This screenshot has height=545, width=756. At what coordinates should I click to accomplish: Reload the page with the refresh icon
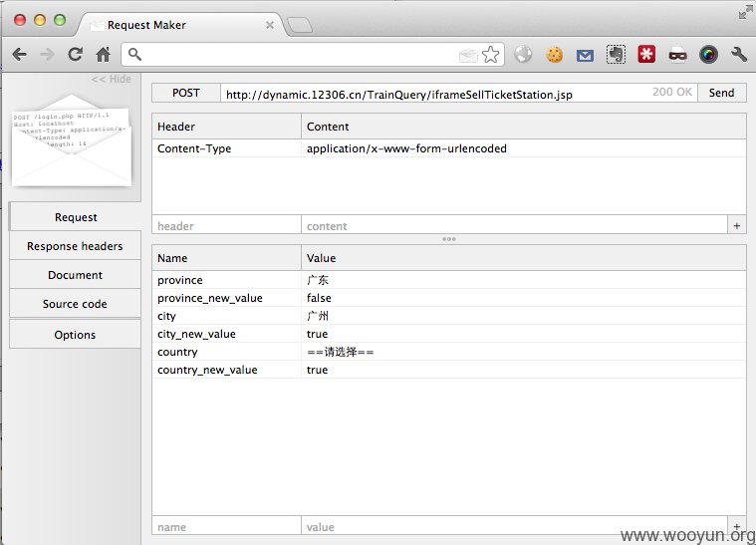click(x=76, y=54)
